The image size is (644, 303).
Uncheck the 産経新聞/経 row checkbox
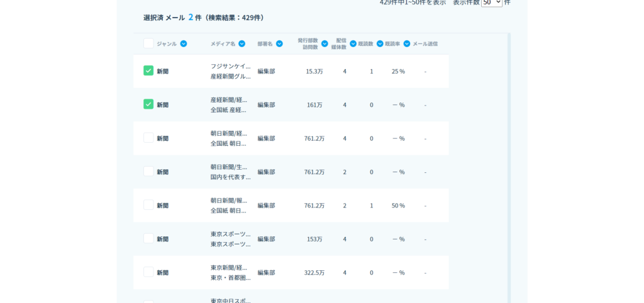148,104
